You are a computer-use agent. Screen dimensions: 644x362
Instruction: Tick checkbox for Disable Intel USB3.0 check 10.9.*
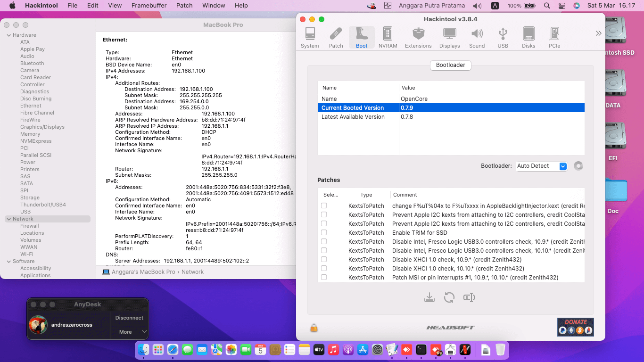click(x=324, y=241)
